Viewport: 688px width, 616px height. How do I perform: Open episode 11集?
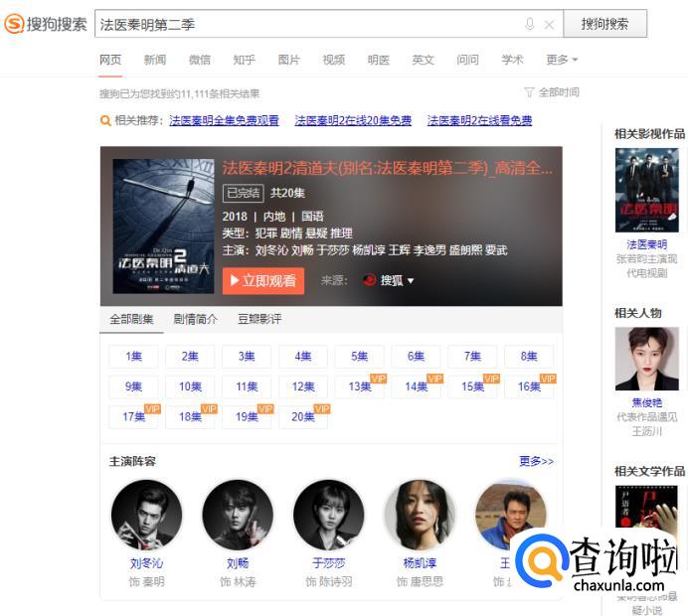click(247, 386)
